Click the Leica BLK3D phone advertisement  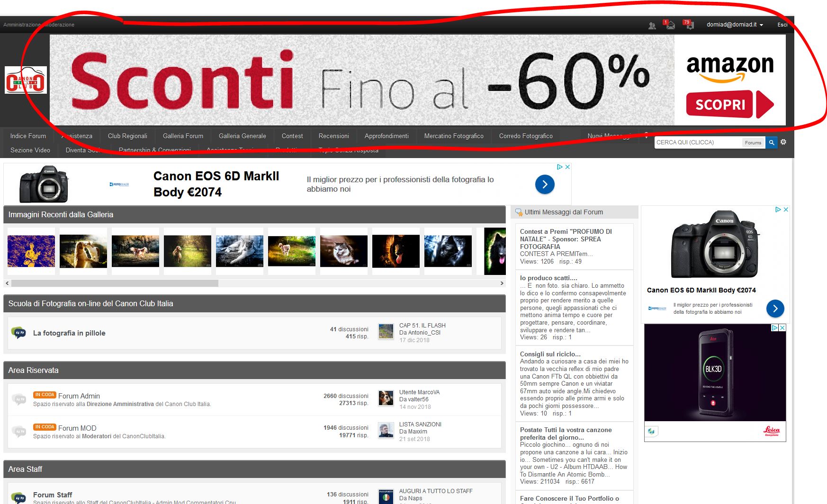[715, 374]
